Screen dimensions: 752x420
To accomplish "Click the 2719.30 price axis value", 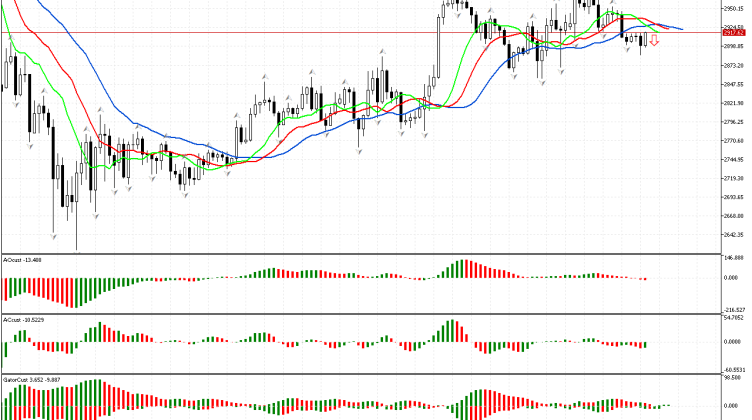I will coord(734,178).
